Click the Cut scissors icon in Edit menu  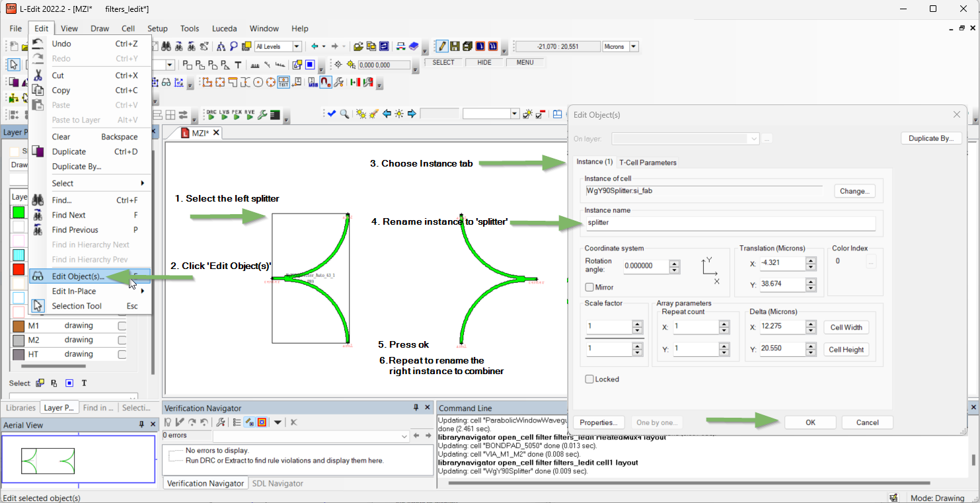coord(38,75)
